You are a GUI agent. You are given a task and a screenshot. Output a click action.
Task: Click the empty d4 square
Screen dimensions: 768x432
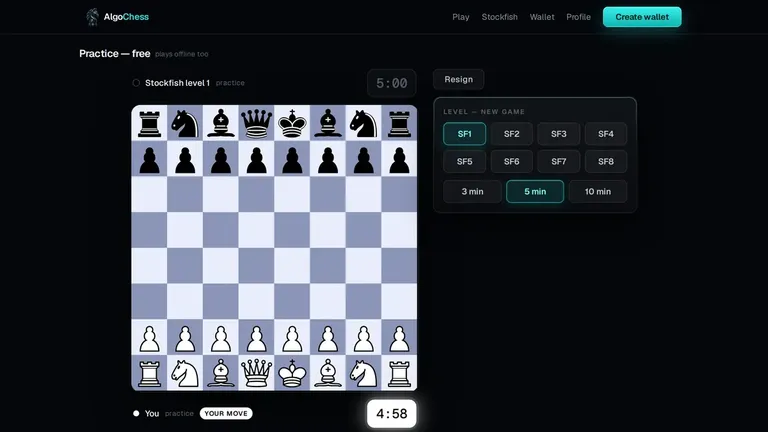click(256, 266)
